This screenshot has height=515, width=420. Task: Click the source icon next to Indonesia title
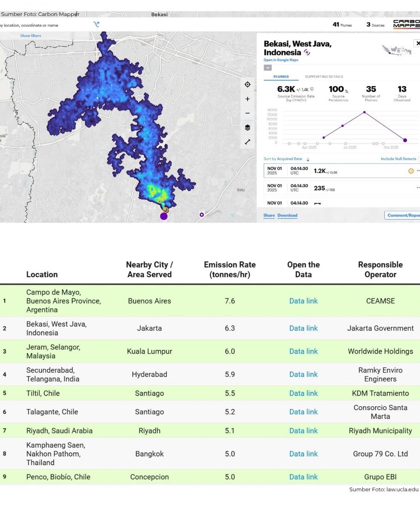pyautogui.click(x=307, y=53)
